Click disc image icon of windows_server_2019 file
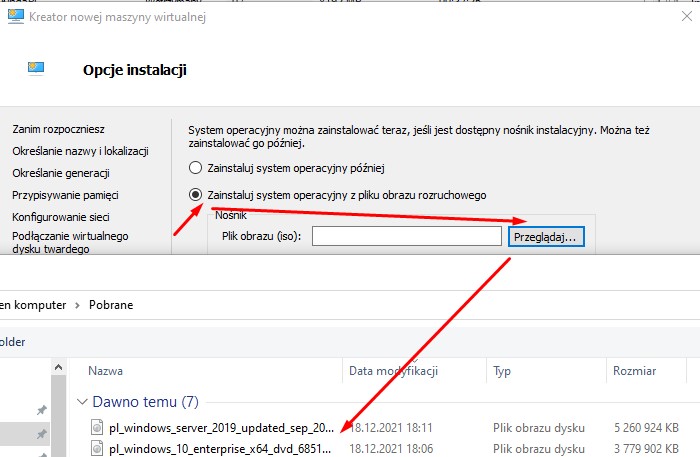This screenshot has width=700, height=457. (97, 427)
